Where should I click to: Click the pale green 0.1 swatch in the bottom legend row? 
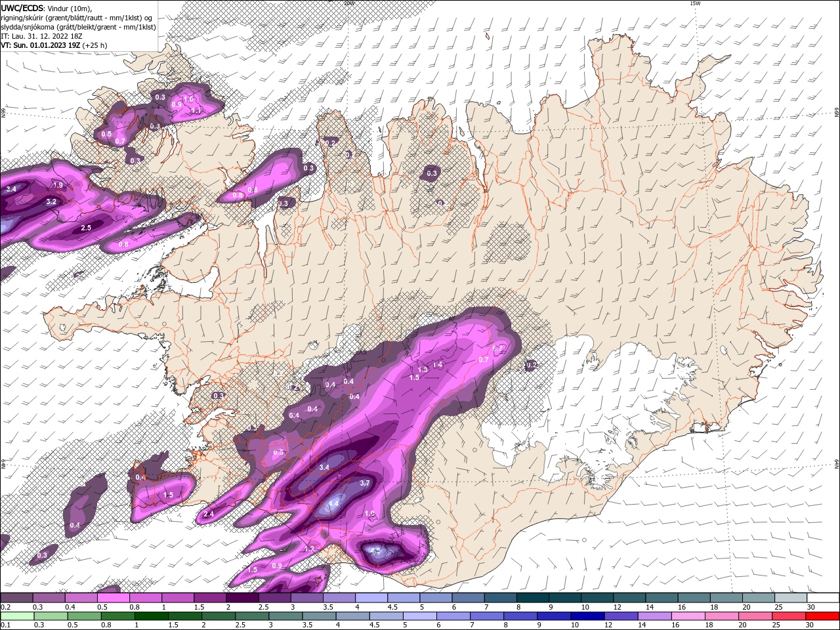point(16,616)
